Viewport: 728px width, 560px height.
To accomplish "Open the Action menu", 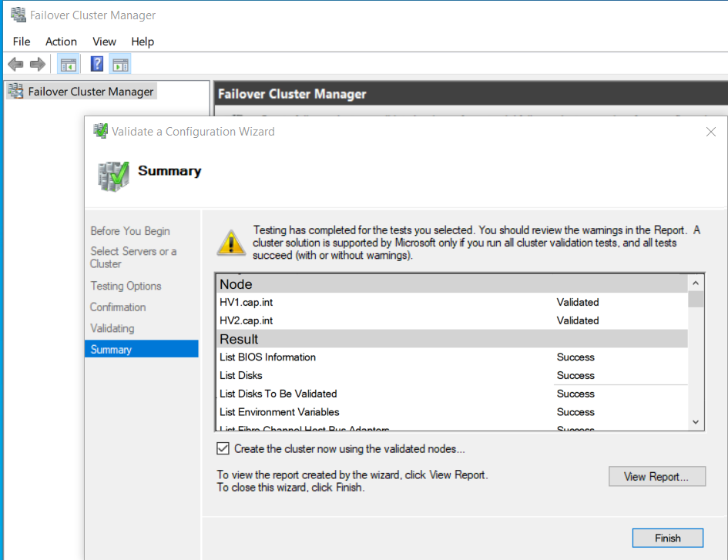I will [x=61, y=42].
